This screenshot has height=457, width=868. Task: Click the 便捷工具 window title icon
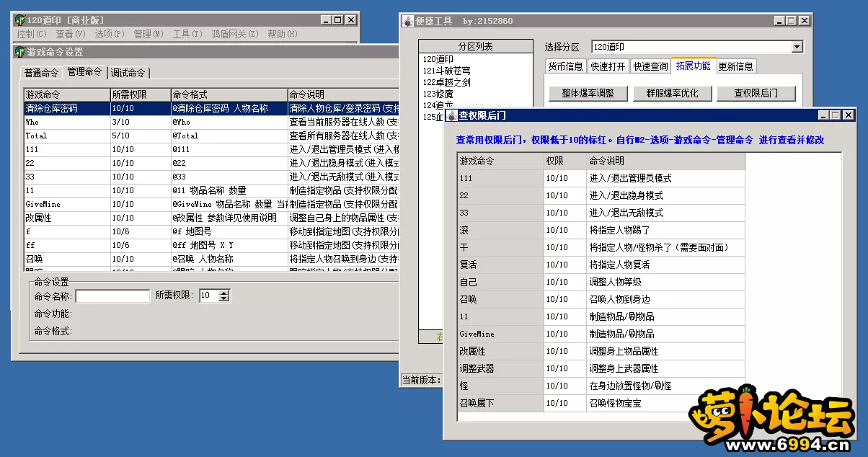coord(408,21)
